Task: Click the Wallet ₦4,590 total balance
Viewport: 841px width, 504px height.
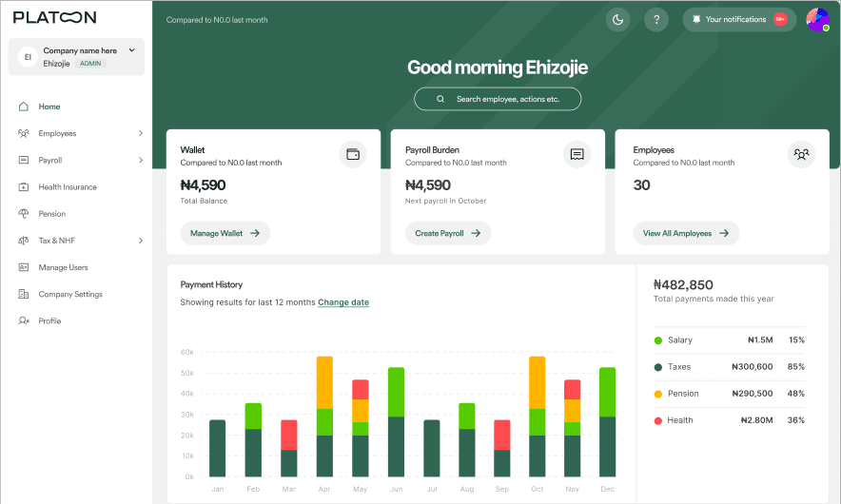Action: pyautogui.click(x=203, y=185)
